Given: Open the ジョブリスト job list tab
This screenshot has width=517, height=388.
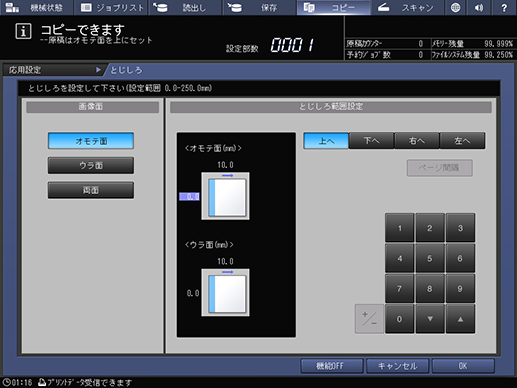Looking at the screenshot, I should [111, 7].
